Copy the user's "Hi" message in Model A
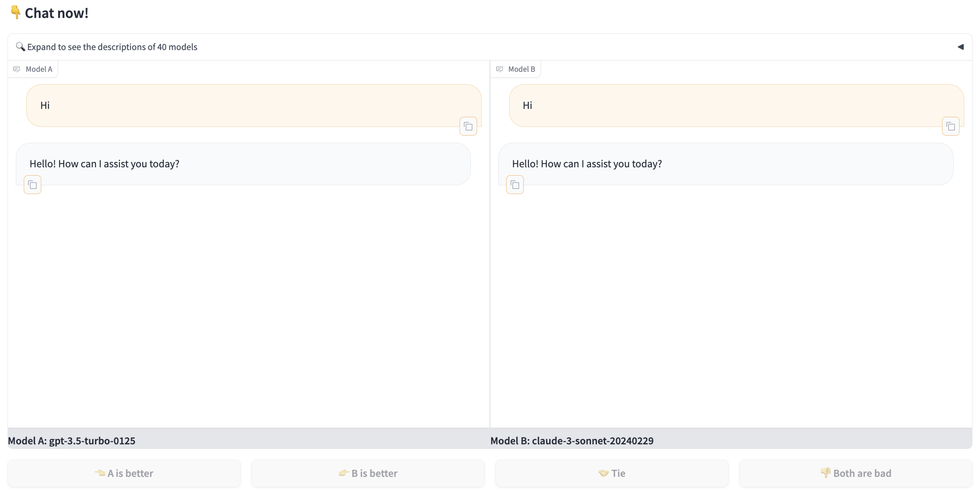Viewport: 980px width, 494px height. click(468, 126)
